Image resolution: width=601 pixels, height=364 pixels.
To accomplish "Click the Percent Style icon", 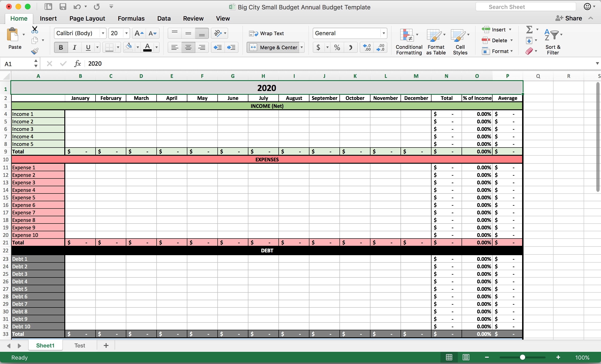I will pos(337,47).
